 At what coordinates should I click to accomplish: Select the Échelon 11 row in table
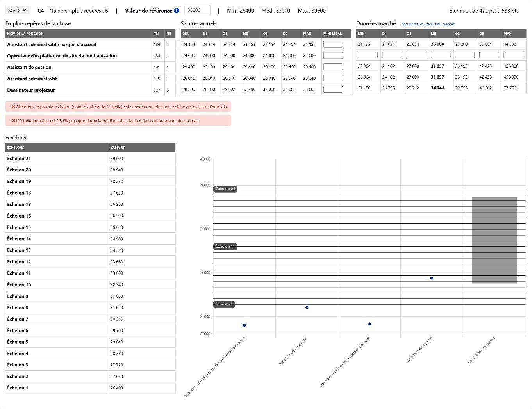pos(90,273)
